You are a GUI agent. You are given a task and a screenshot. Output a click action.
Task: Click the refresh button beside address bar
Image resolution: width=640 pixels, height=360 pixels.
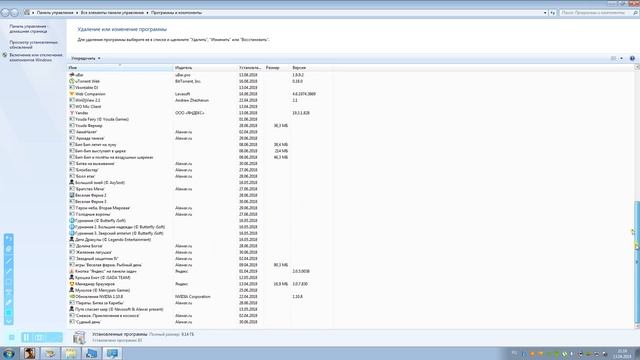coord(553,13)
